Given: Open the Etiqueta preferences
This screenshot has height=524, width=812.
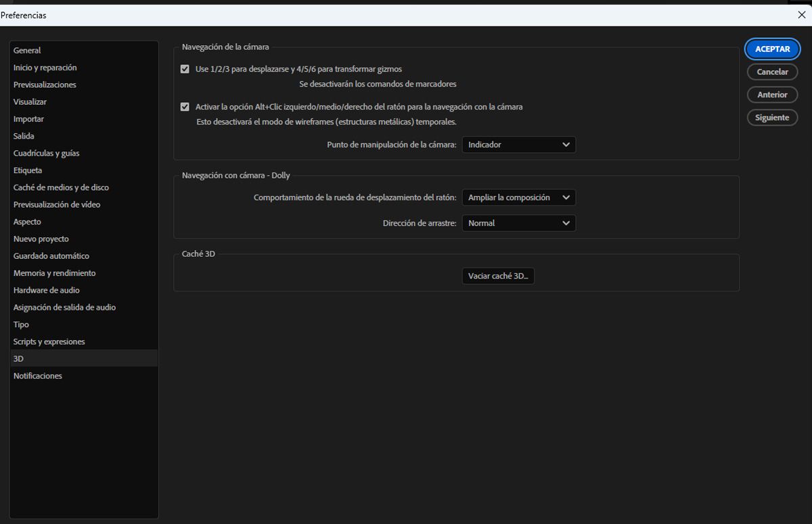Looking at the screenshot, I should [84, 170].
